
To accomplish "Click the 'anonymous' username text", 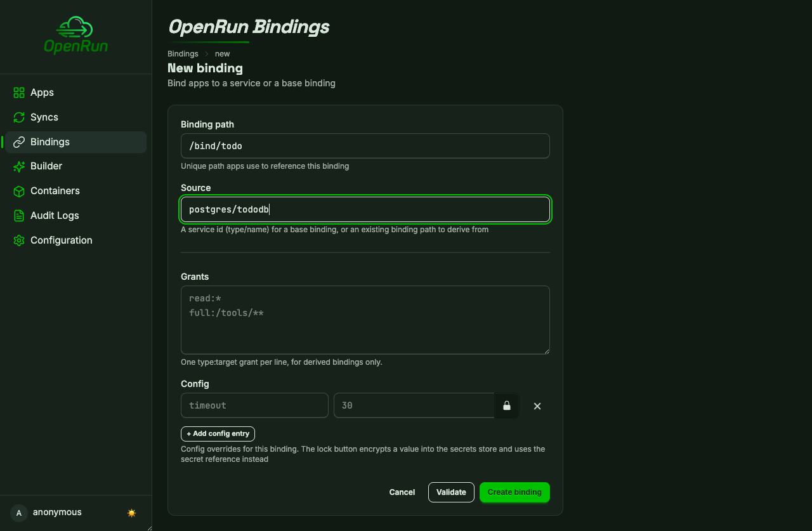I will [x=57, y=512].
